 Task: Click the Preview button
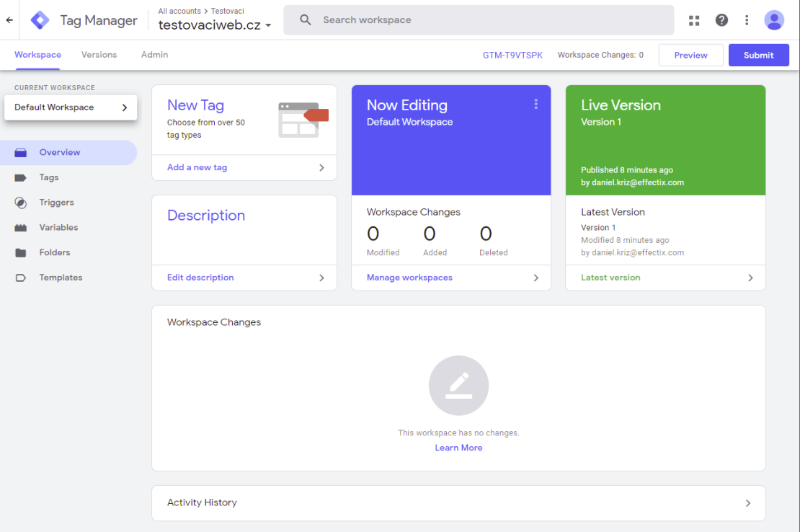point(691,55)
